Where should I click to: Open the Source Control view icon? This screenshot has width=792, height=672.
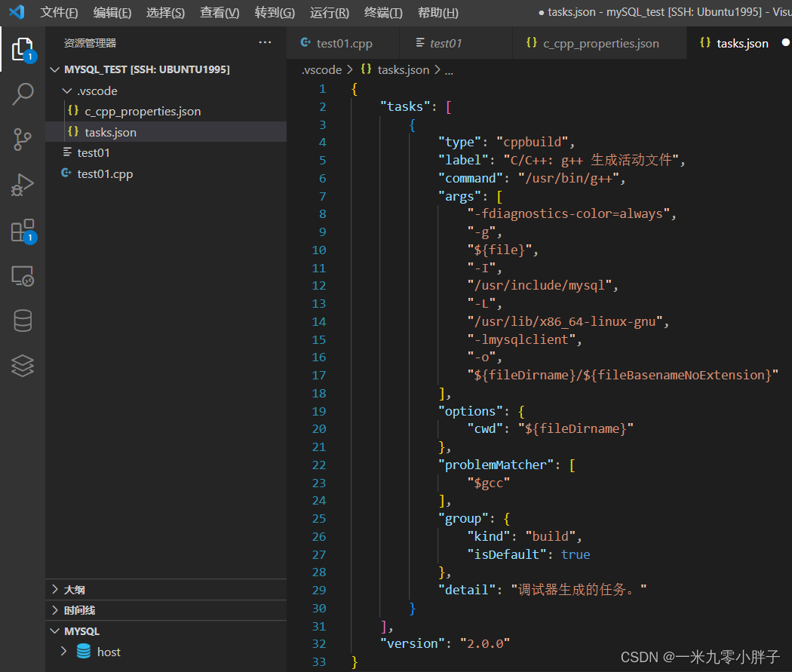23,139
